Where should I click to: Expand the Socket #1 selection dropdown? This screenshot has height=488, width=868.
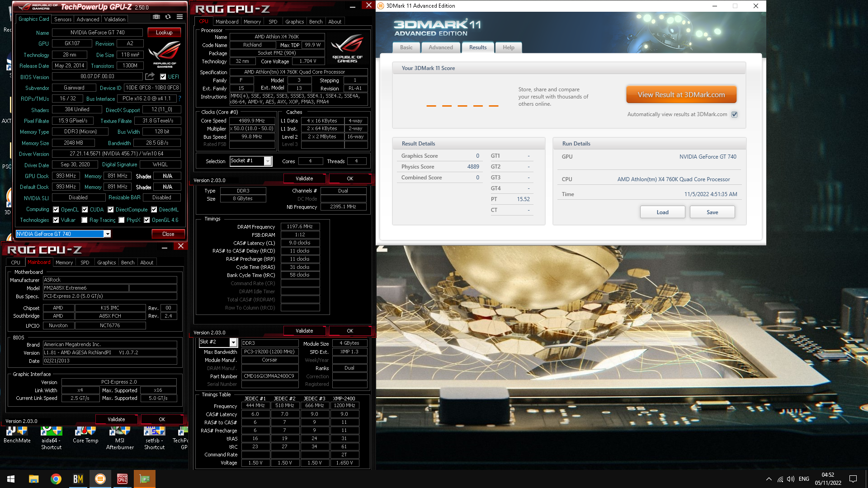tap(268, 161)
